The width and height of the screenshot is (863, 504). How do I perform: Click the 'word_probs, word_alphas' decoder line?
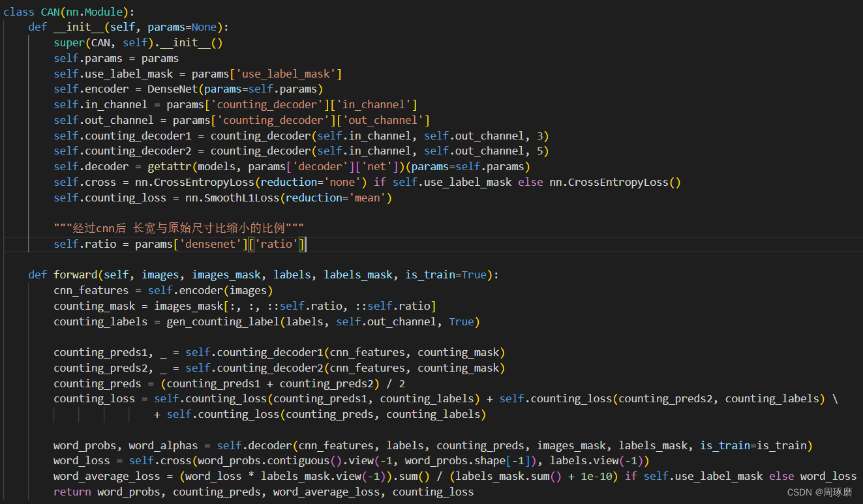click(433, 447)
